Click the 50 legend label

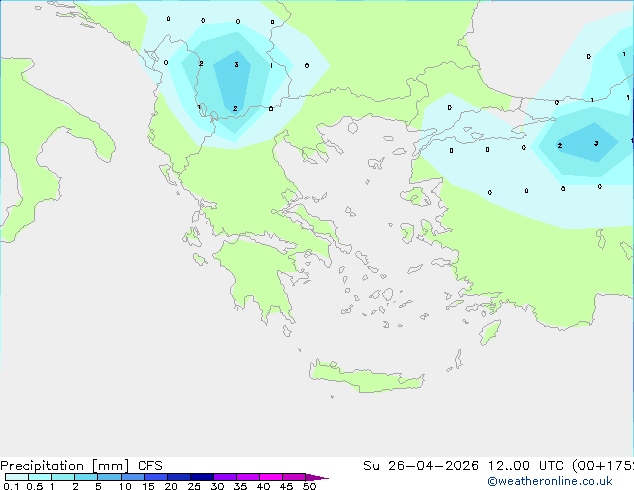[310, 486]
